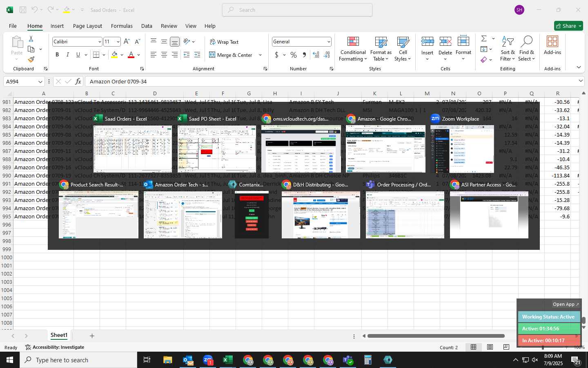This screenshot has height=368, width=588.
Task: Switch to the Insert tab
Action: tap(57, 26)
